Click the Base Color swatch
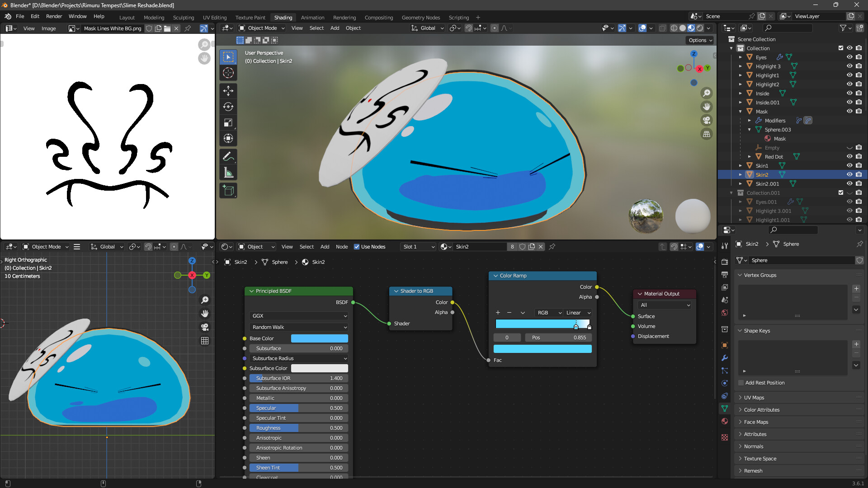 click(319, 338)
